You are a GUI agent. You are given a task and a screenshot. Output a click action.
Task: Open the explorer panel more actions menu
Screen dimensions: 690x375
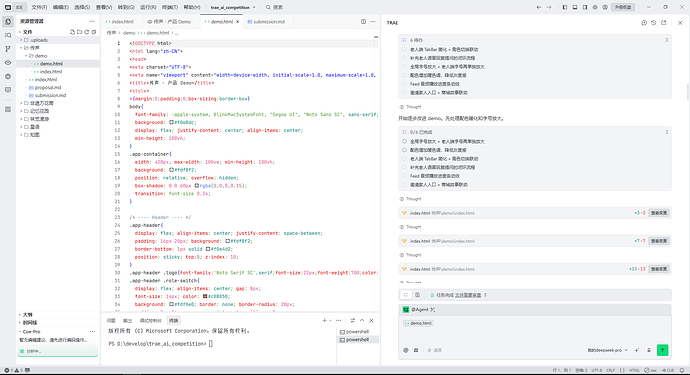coord(92,21)
